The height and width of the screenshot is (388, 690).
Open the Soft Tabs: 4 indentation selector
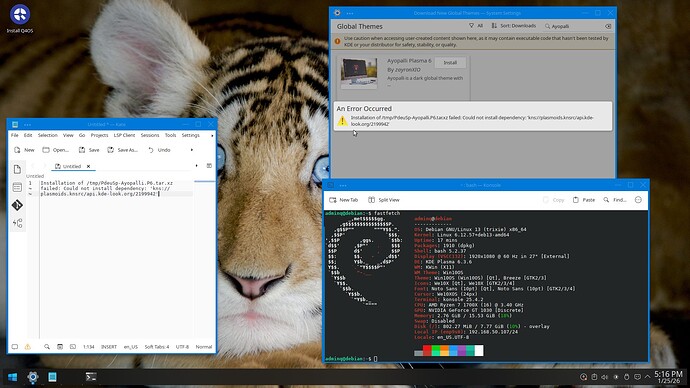click(x=157, y=347)
